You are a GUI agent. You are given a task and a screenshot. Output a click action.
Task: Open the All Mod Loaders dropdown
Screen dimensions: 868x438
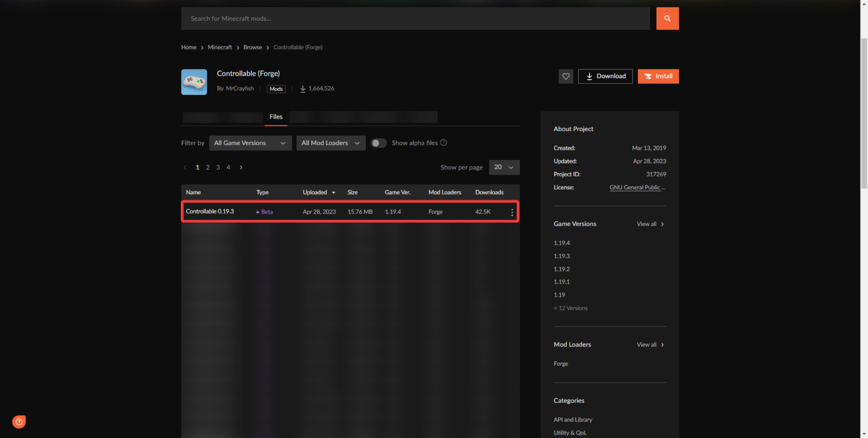click(x=331, y=143)
